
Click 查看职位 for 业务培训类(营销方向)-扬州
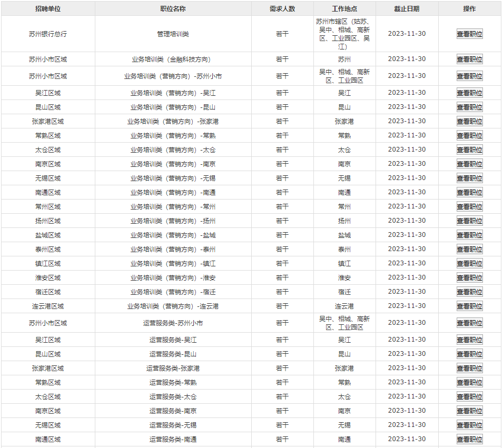click(x=469, y=221)
